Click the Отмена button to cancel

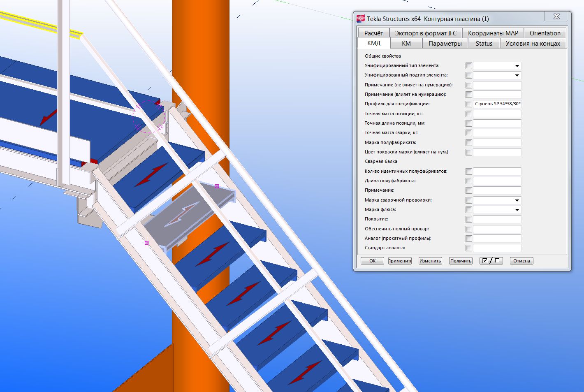[521, 261]
